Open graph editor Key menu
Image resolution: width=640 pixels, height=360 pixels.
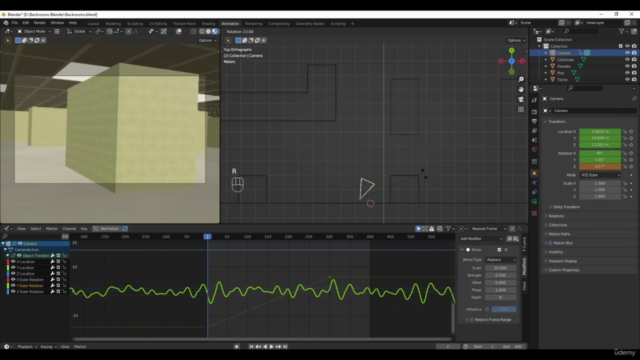[84, 229]
